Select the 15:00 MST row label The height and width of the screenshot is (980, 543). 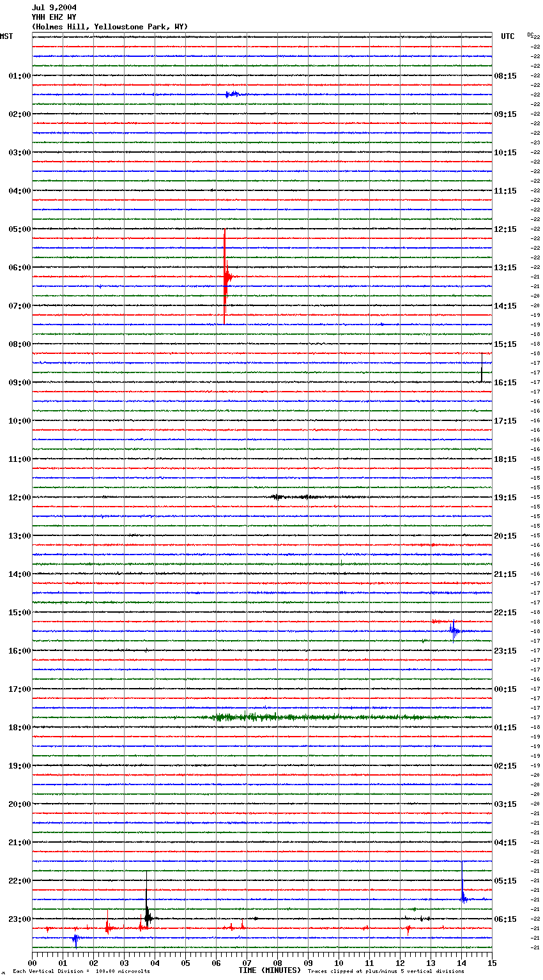tap(19, 613)
